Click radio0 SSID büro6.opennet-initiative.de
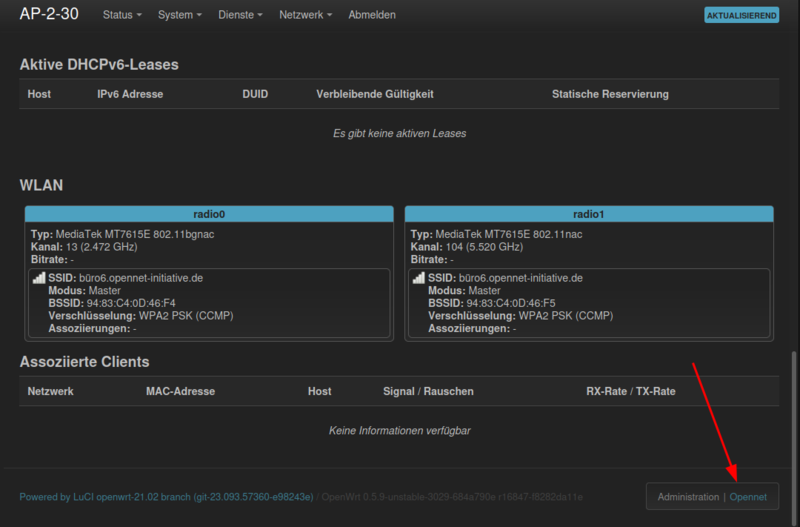This screenshot has height=527, width=800. click(126, 278)
